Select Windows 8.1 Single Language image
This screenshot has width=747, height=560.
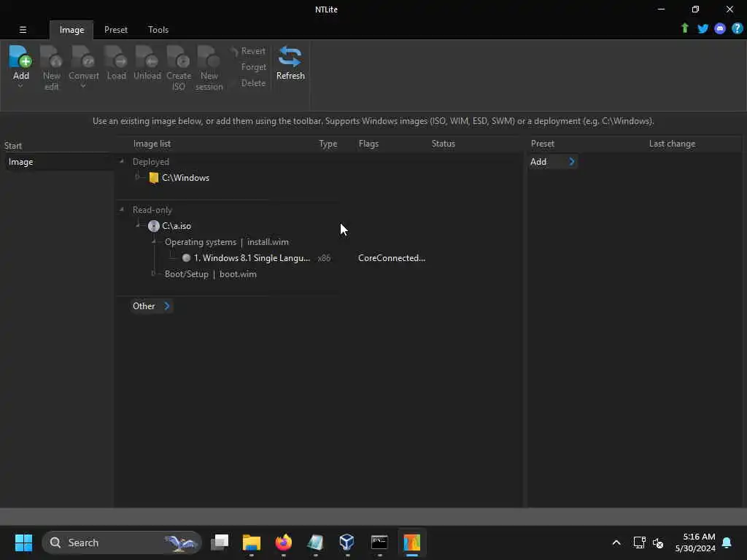(x=252, y=258)
